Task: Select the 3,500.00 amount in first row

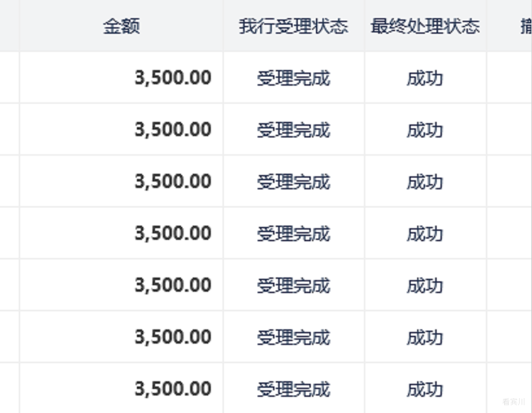Action: coord(173,78)
